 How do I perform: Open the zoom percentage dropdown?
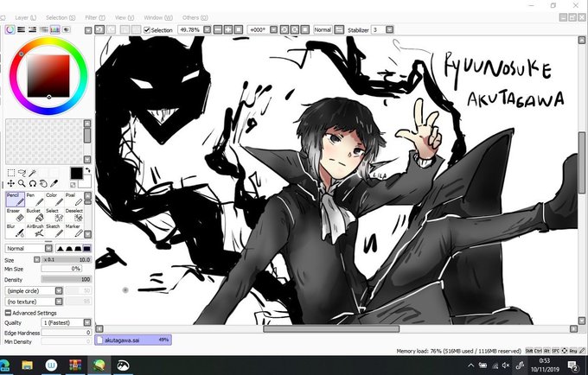[x=207, y=29]
